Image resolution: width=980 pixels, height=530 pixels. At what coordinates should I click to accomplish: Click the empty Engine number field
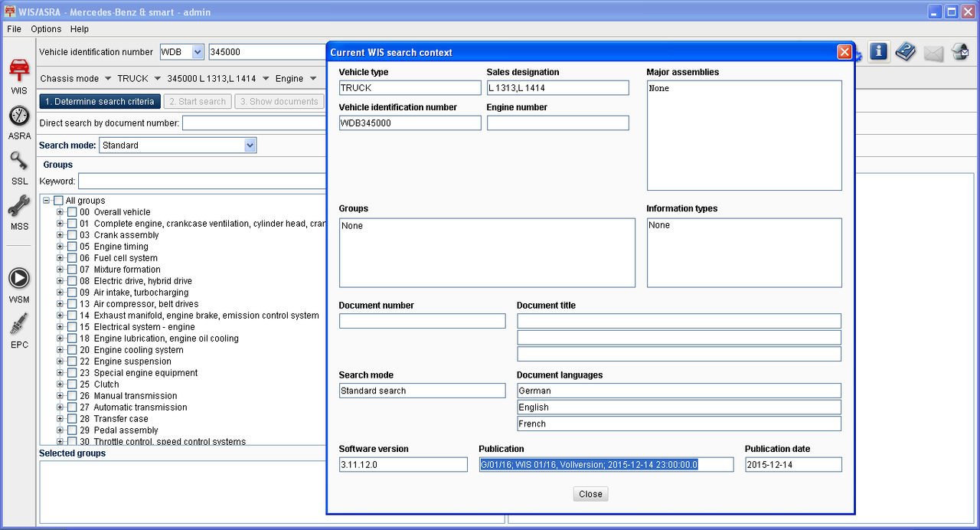click(557, 123)
